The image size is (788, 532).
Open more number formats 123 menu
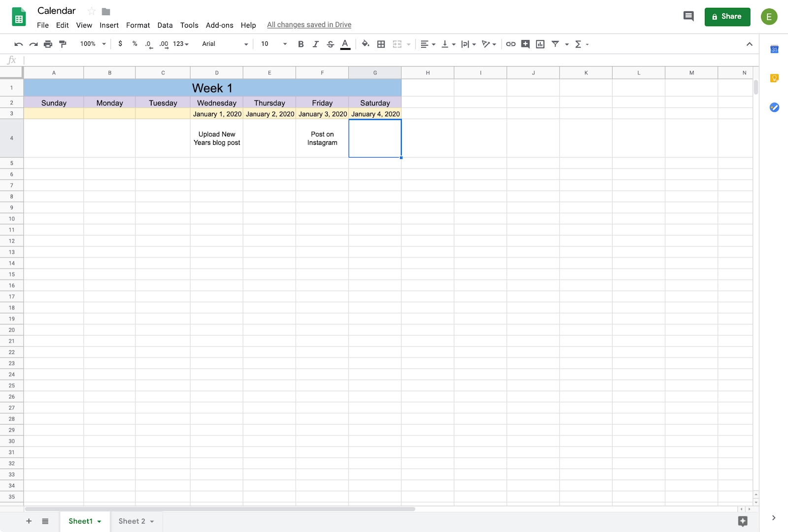(181, 44)
